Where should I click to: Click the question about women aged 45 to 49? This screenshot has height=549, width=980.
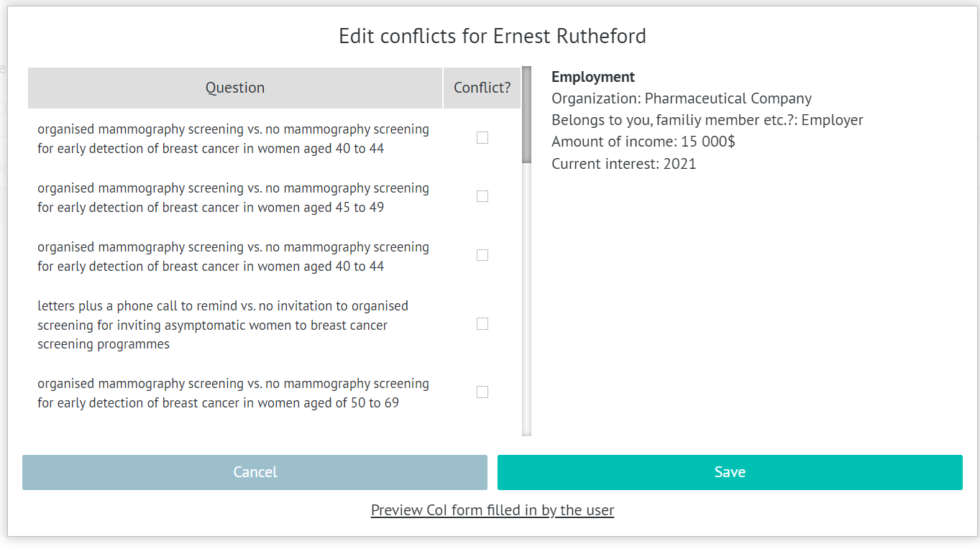pos(233,197)
